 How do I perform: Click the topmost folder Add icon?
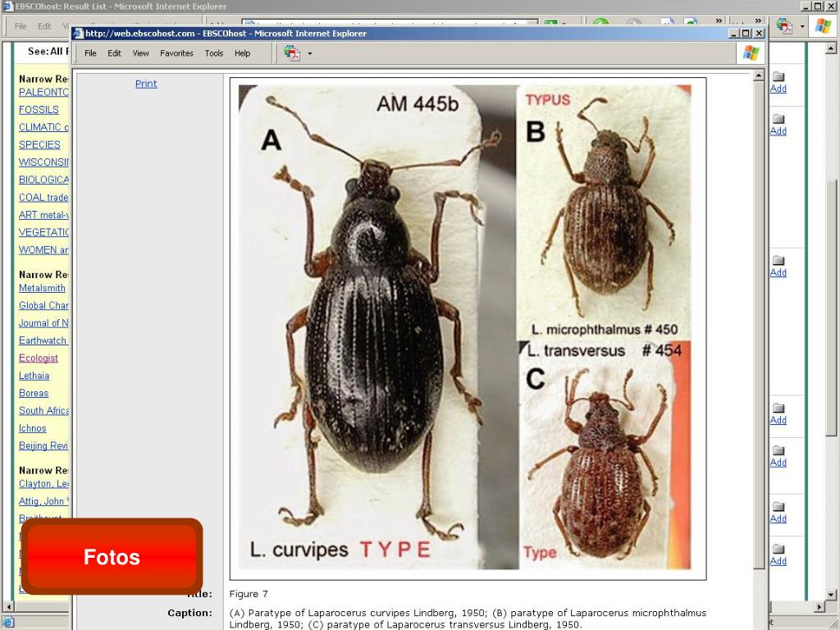click(x=778, y=76)
